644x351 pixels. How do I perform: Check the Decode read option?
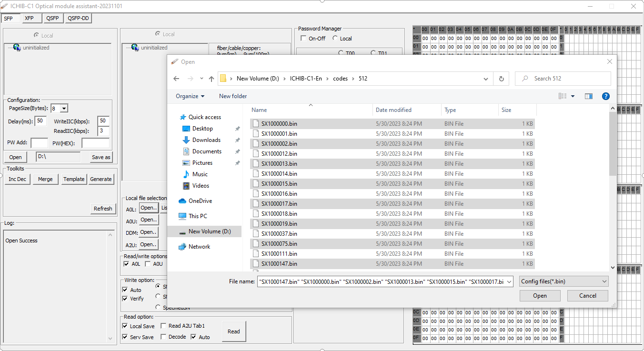(x=163, y=337)
